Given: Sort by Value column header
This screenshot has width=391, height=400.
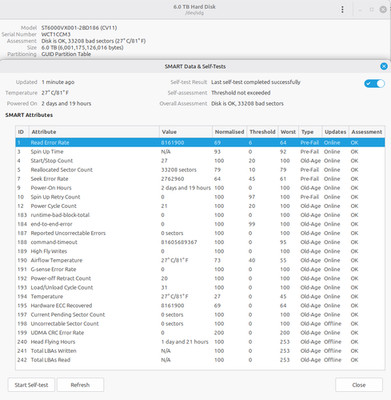Looking at the screenshot, I should click(x=186, y=132).
